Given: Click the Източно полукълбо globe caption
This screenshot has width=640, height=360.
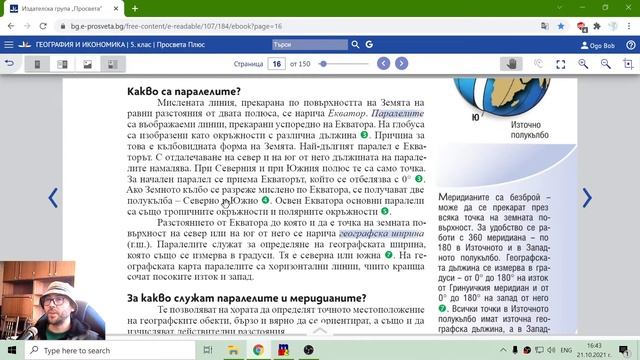Looking at the screenshot, I should [x=529, y=130].
